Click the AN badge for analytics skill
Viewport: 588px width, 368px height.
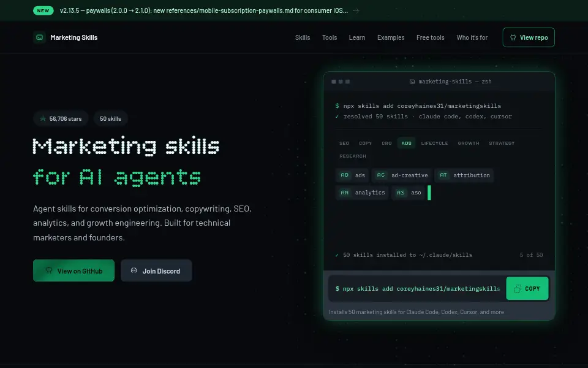coord(345,193)
